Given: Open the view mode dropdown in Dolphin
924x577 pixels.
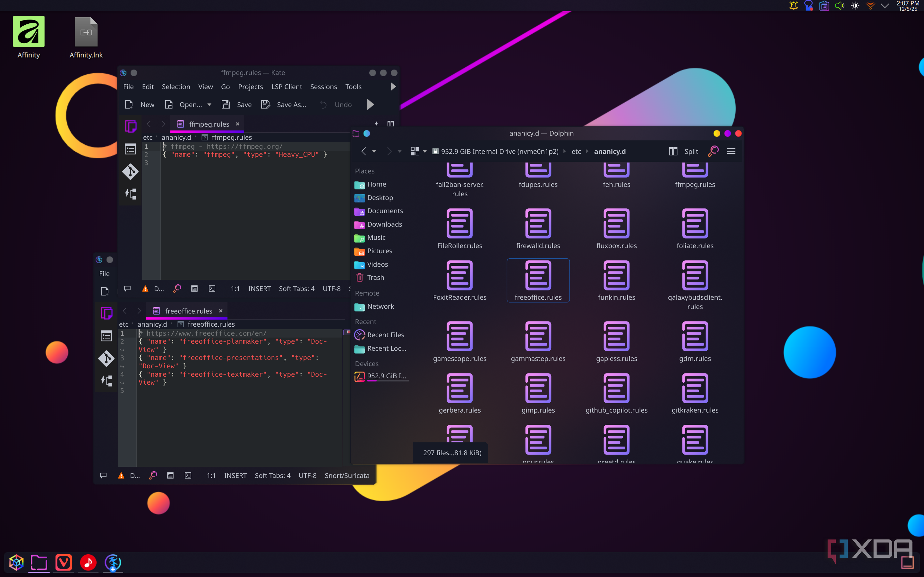Looking at the screenshot, I should pyautogui.click(x=424, y=152).
